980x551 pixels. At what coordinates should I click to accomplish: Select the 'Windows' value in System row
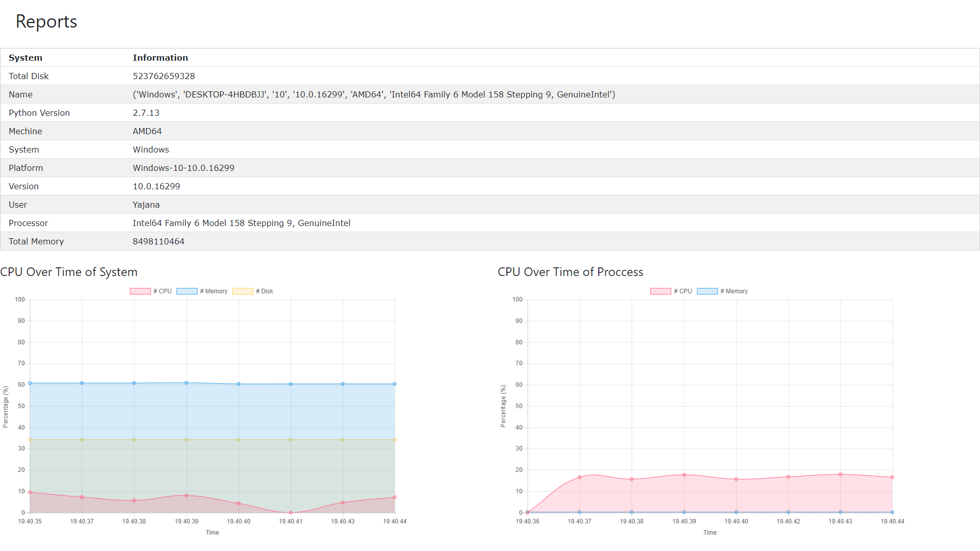[x=151, y=149]
